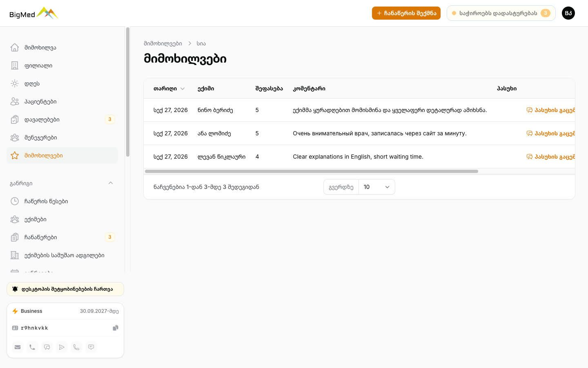The image size is (588, 368).
Task: Click the double chat bubbles icon
Action: [47, 347]
